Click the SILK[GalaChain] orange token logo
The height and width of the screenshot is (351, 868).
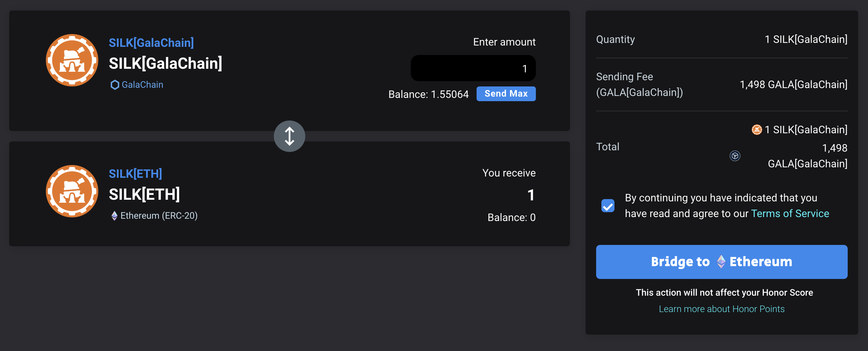point(72,60)
